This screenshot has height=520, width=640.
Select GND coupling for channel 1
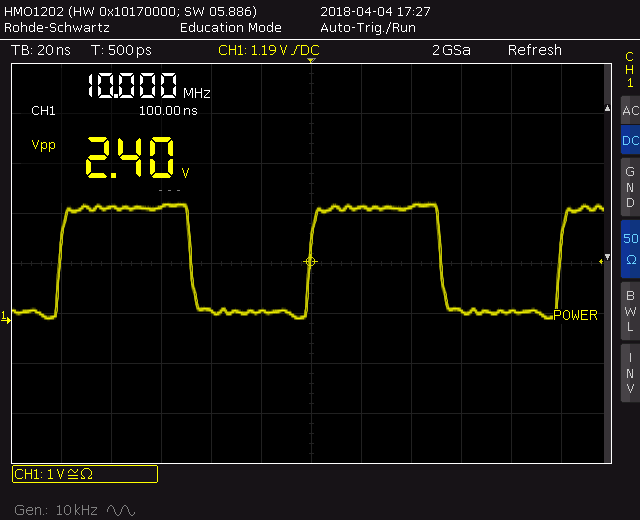tap(630, 187)
